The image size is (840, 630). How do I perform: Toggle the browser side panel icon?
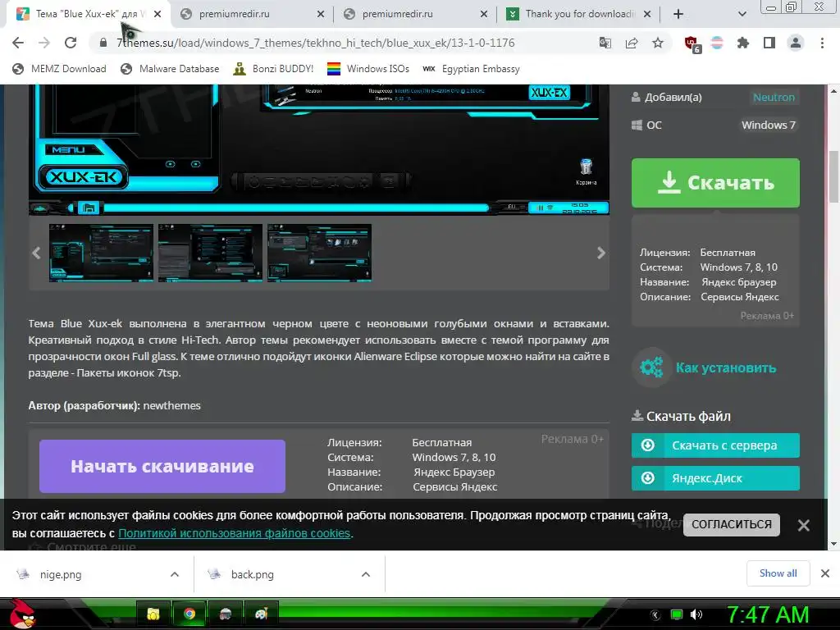(769, 43)
